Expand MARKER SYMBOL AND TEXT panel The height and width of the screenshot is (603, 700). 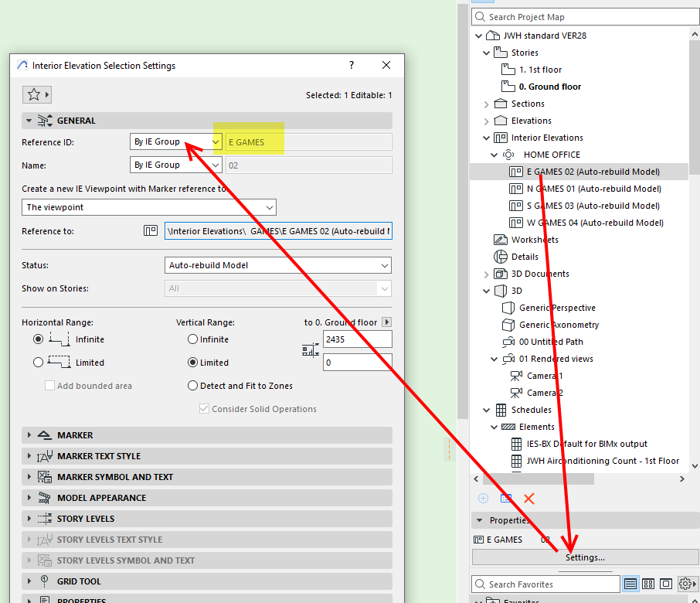tap(29, 477)
